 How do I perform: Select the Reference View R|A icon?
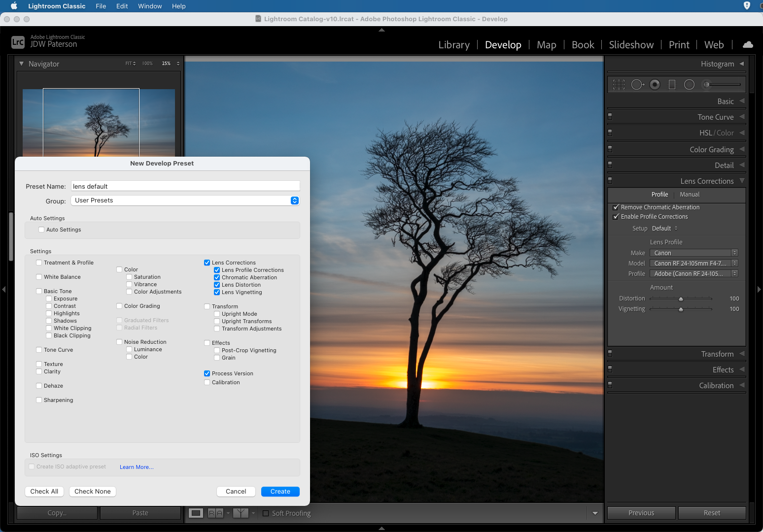tap(215, 513)
